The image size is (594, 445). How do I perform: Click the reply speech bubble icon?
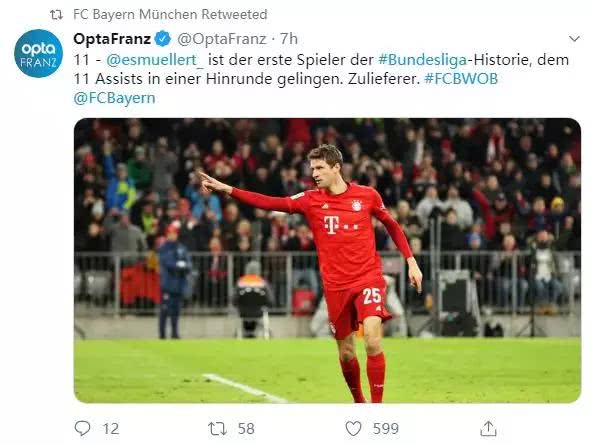click(x=82, y=429)
